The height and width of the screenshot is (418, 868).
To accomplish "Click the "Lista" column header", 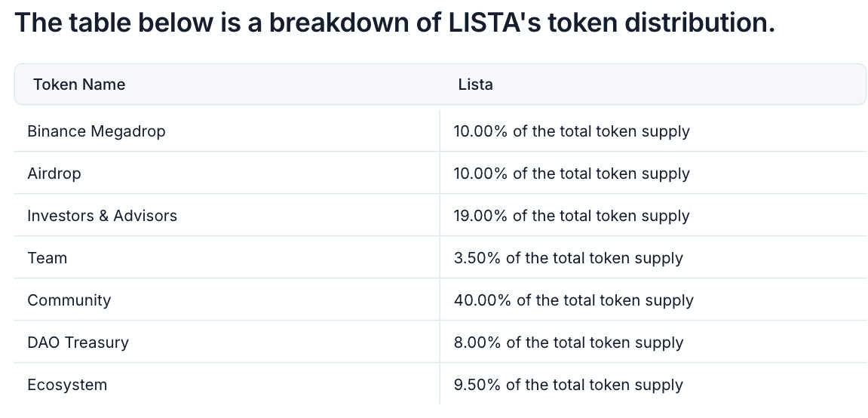I will coord(475,85).
